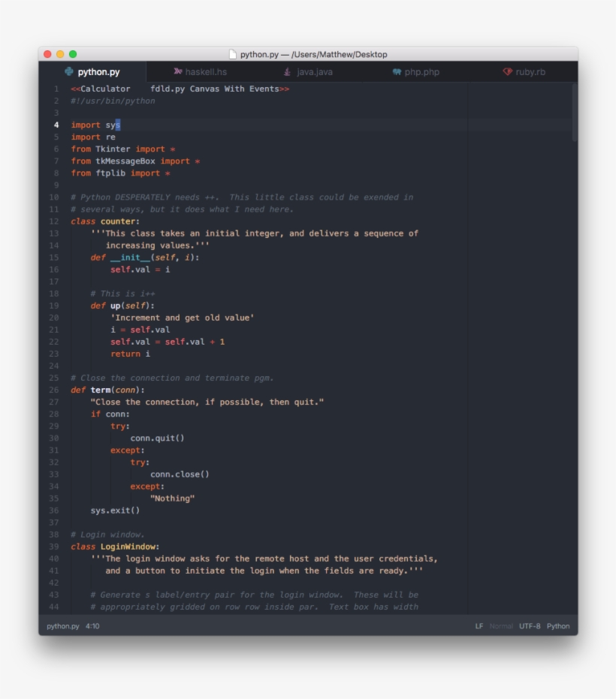Screen dimensions: 616x699
Task: Select the class counter: line of code
Action: click(103, 221)
